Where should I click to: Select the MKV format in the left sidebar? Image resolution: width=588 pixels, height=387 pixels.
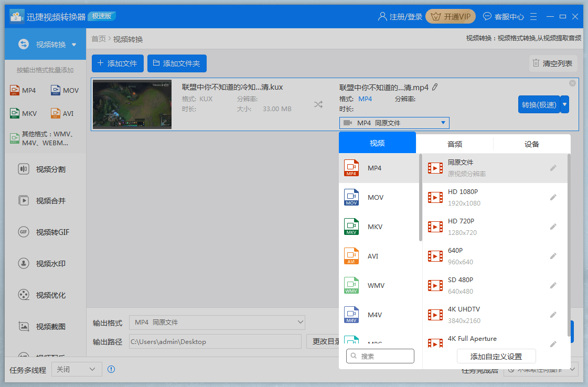(24, 113)
